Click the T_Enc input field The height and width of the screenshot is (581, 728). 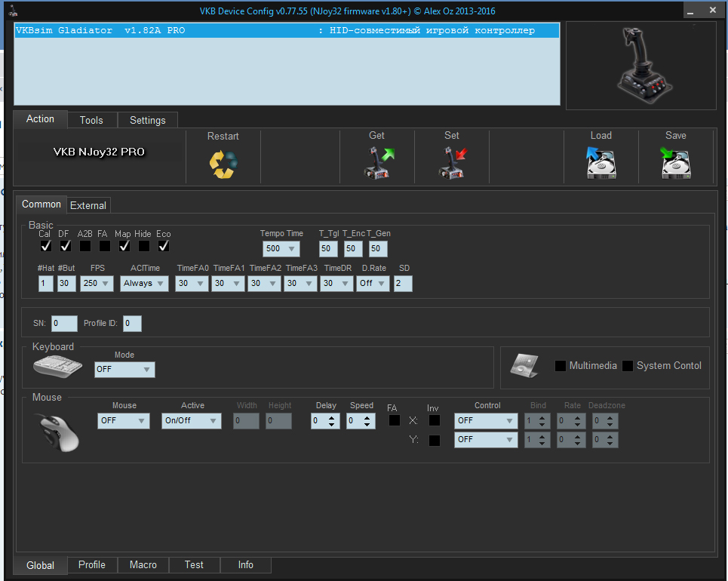click(x=353, y=248)
